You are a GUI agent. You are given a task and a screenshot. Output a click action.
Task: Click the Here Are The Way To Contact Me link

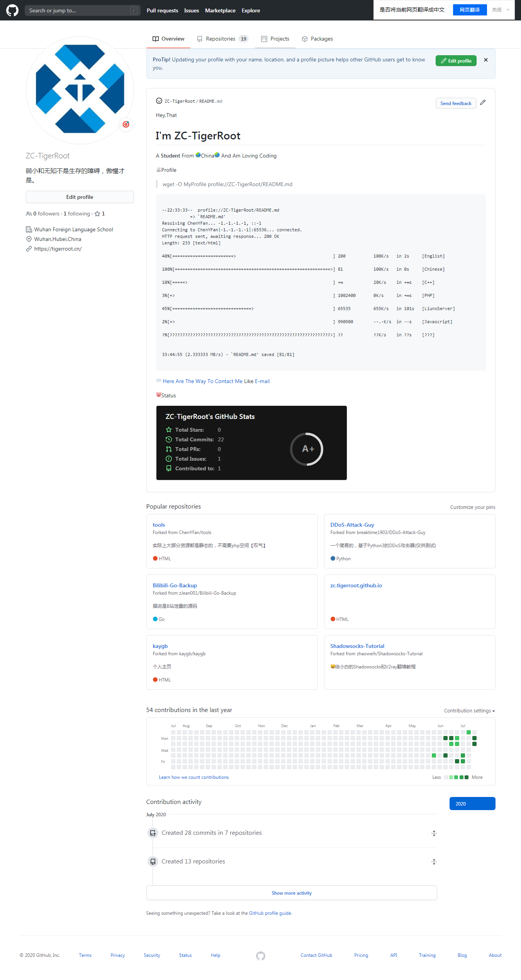point(203,381)
